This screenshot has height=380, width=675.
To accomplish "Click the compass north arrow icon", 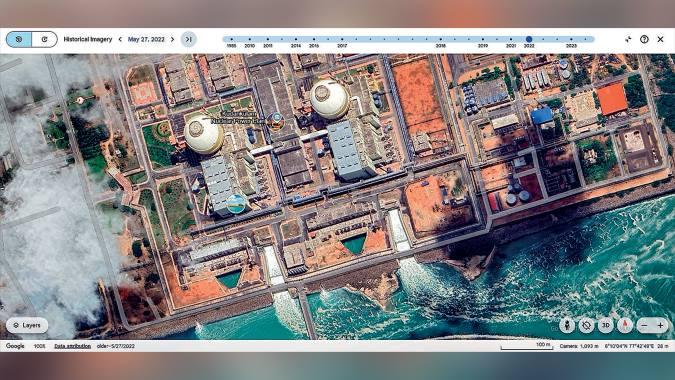I will tap(625, 325).
